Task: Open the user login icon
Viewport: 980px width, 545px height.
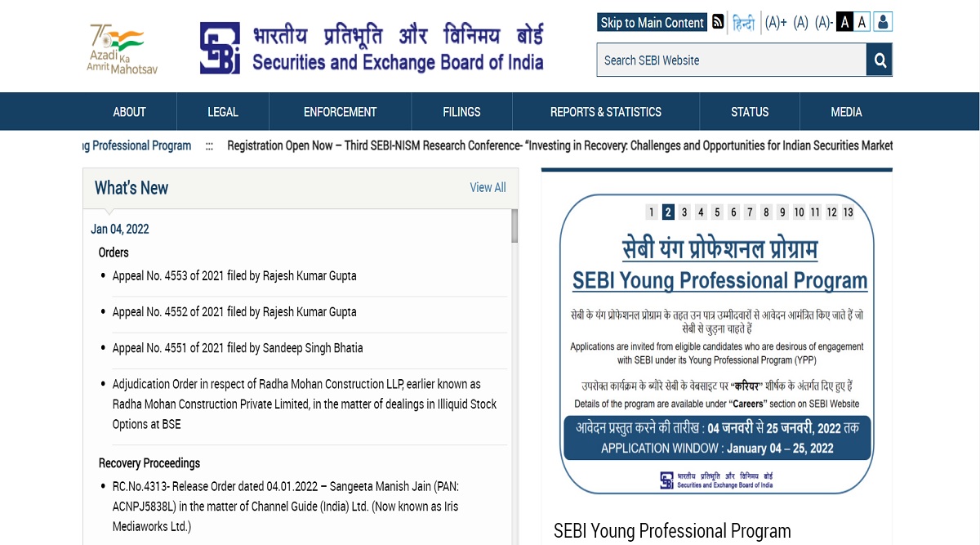Action: [x=883, y=22]
